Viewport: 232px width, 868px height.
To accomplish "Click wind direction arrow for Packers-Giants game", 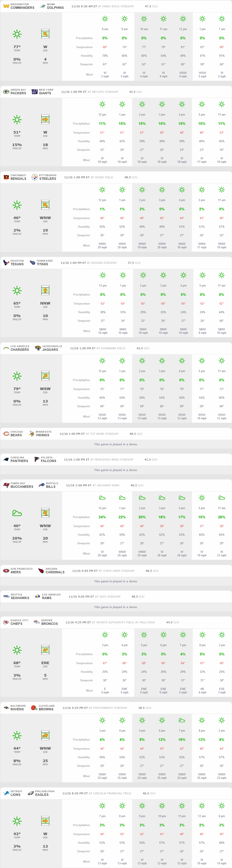I will tap(45, 120).
